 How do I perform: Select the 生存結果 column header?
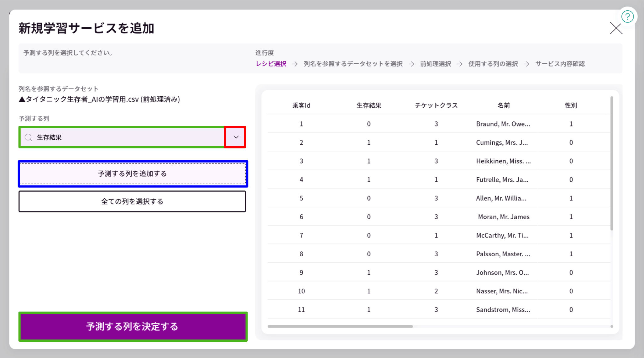(369, 105)
